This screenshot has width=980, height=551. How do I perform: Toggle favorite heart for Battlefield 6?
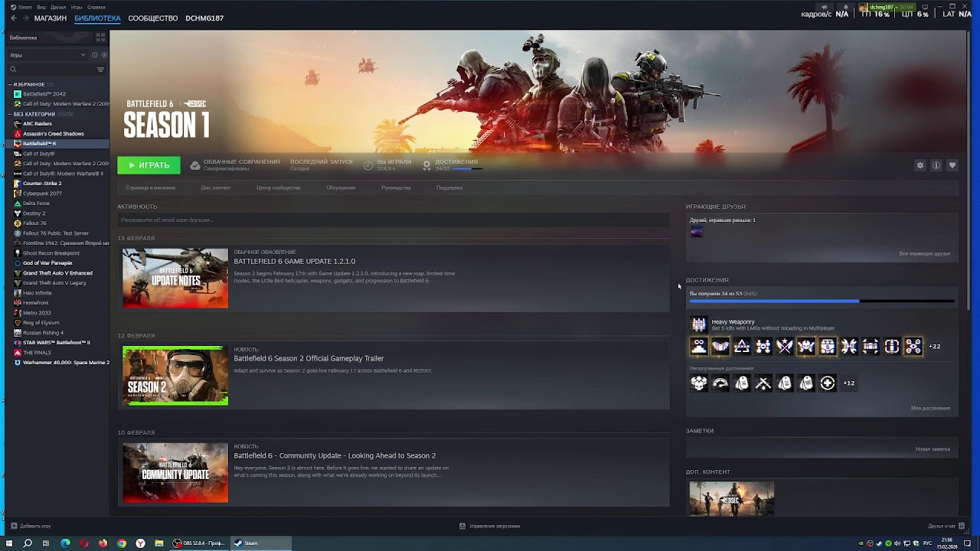click(952, 165)
